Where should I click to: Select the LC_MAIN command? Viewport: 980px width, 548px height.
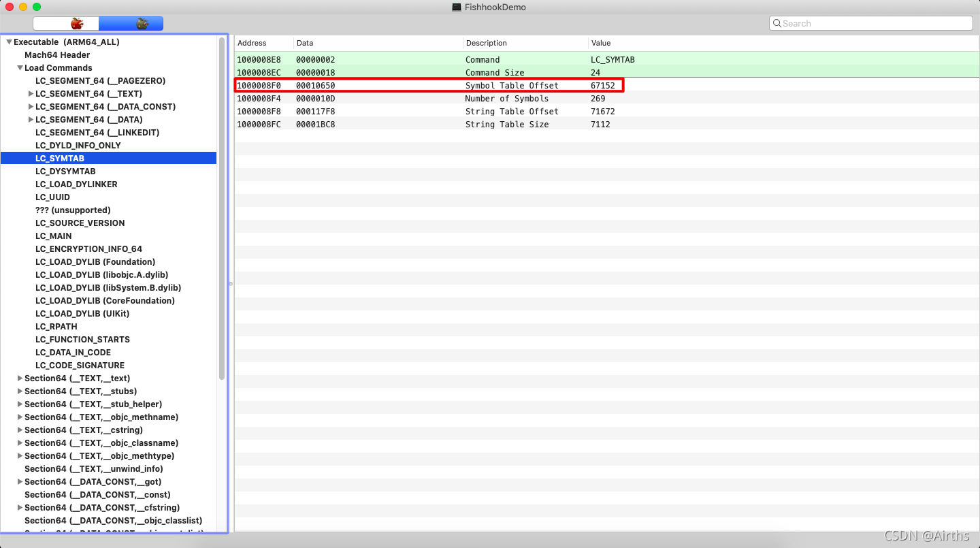point(53,236)
